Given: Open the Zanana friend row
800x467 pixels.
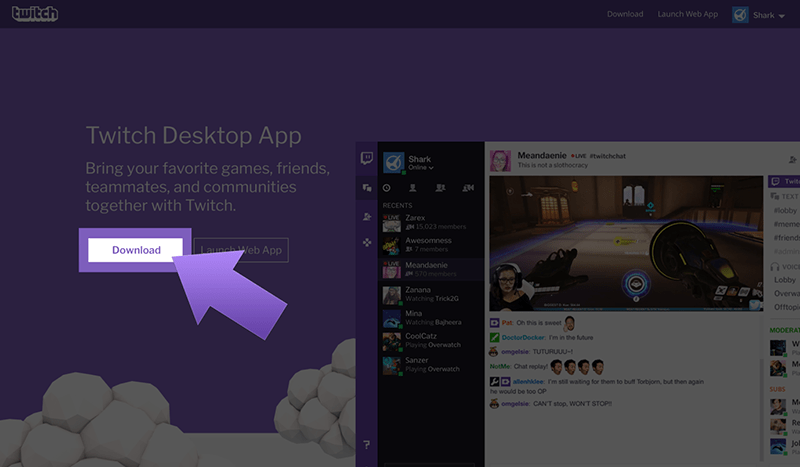Looking at the screenshot, I should click(431, 294).
